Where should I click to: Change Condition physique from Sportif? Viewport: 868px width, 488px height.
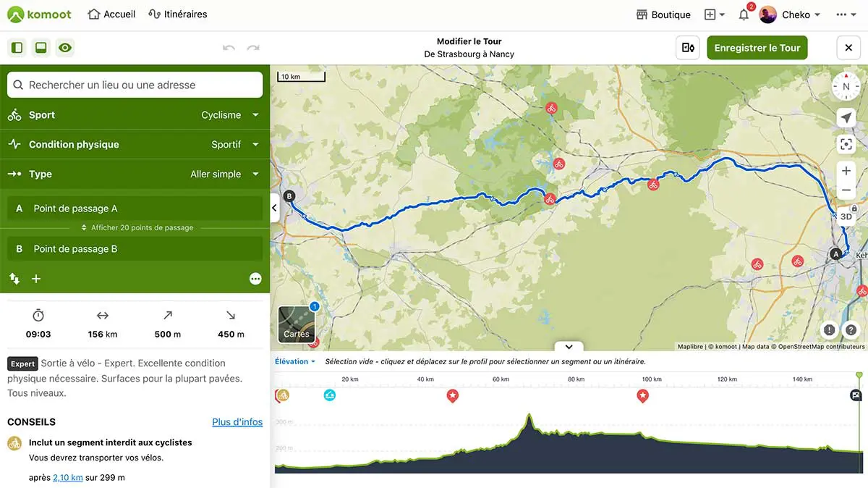[234, 145]
